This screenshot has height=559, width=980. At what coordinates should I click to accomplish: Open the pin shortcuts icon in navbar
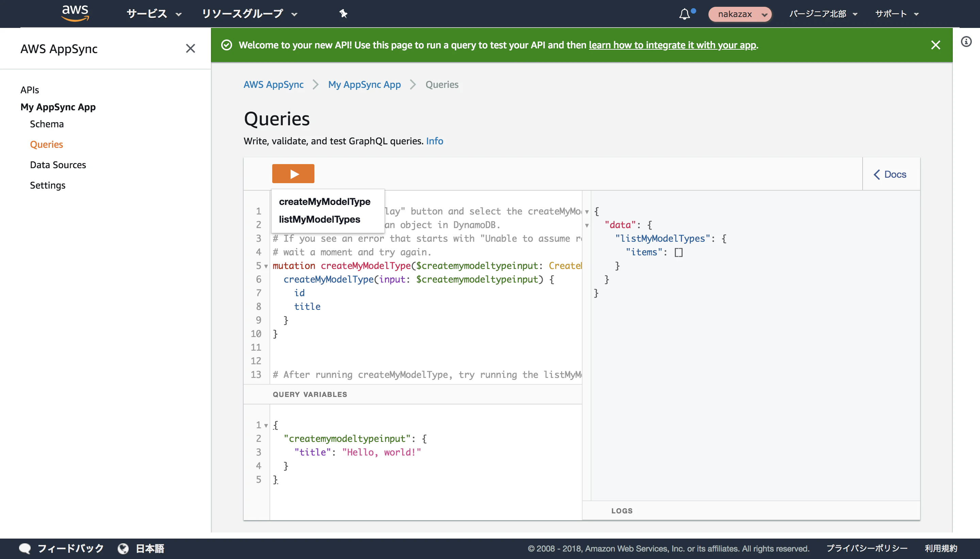343,14
